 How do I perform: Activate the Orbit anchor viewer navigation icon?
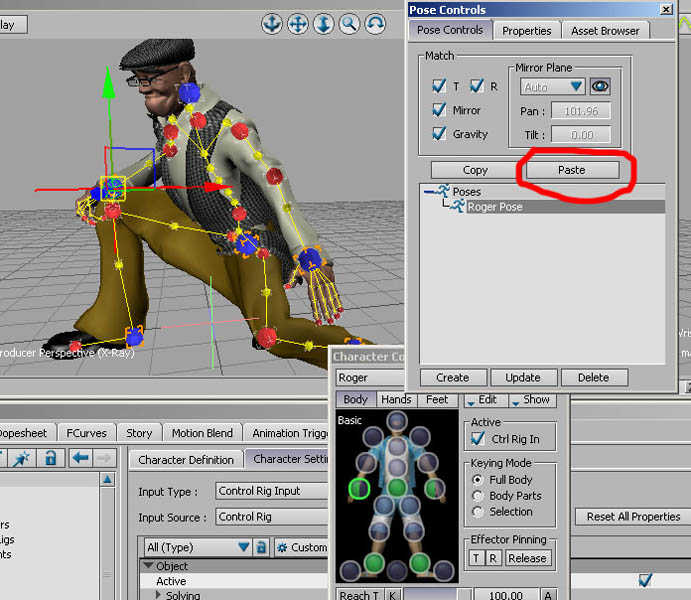point(271,24)
